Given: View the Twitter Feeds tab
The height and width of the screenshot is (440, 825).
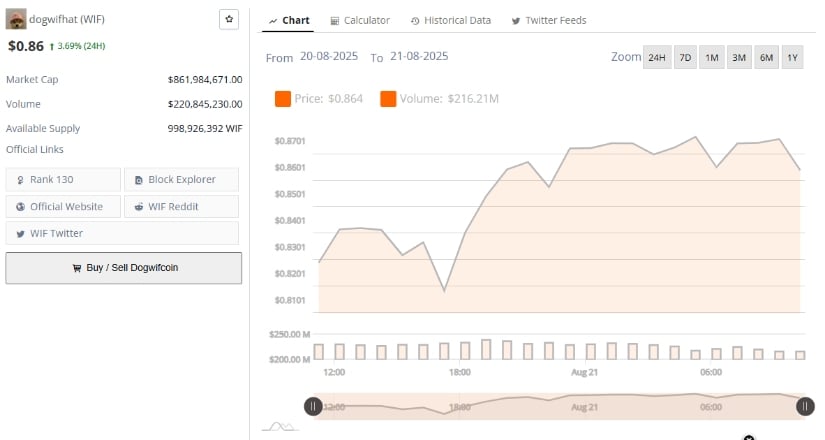Looking at the screenshot, I should pos(549,21).
